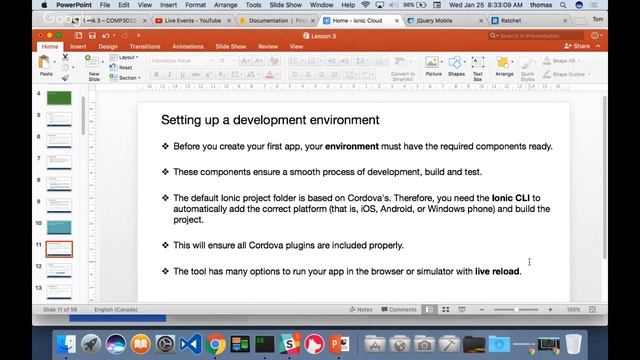Screen dimensions: 640x360
Task: Toggle Align Left paragraph alignment
Action: 295,74
